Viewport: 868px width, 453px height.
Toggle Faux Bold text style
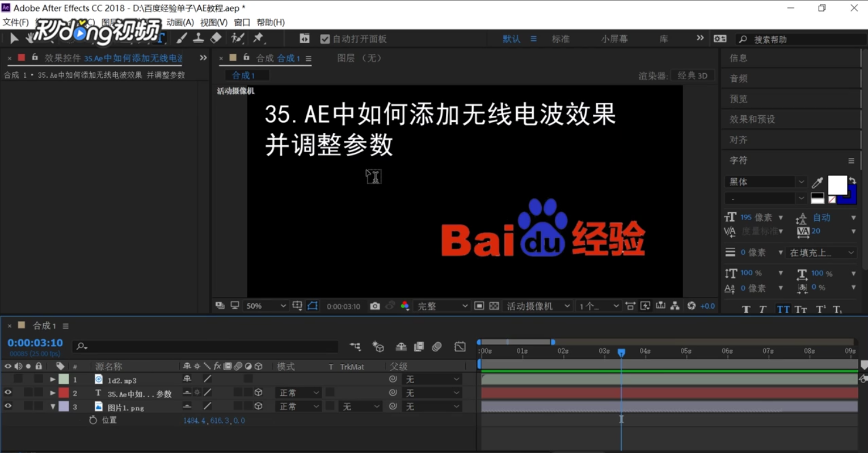pyautogui.click(x=746, y=309)
